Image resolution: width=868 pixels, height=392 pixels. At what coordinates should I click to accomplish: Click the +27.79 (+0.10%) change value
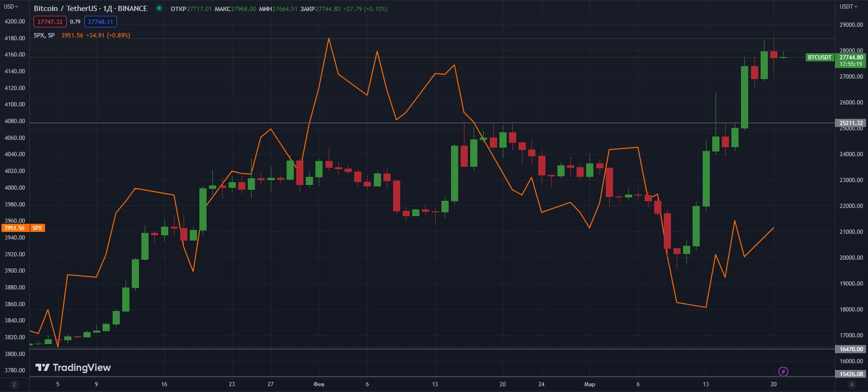(365, 9)
